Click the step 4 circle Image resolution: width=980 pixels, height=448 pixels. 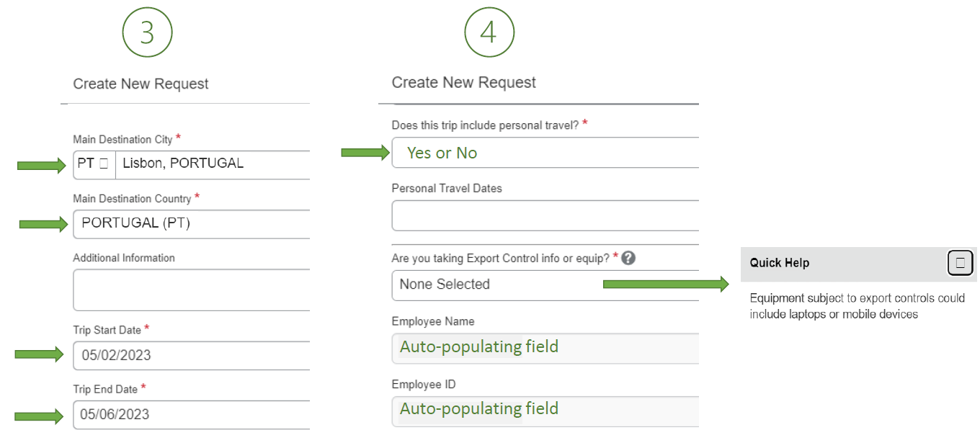tap(489, 32)
